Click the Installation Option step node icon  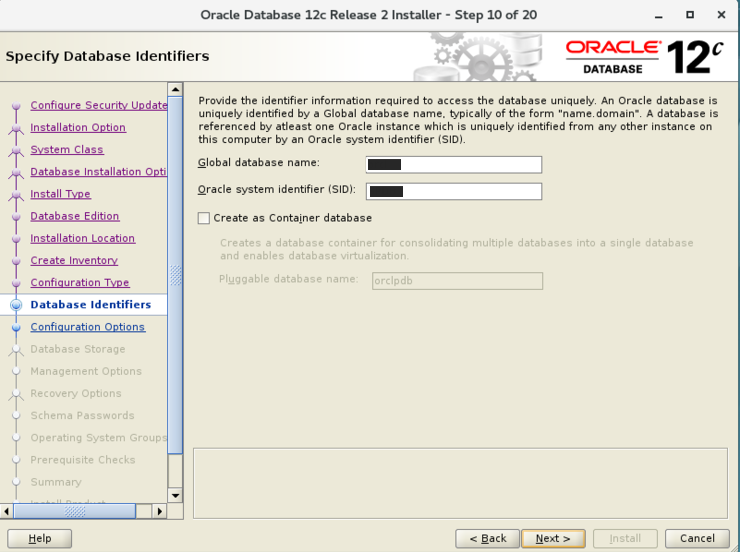tap(16, 128)
